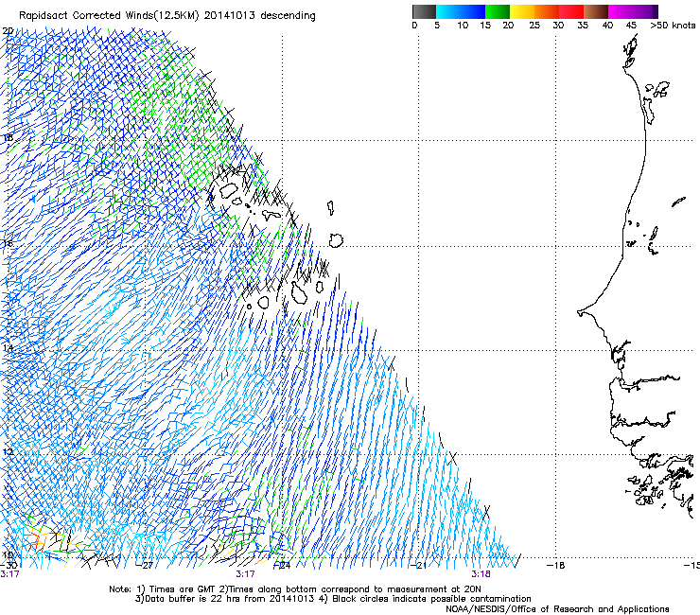Click the latitude label '16' on left axis
The width and height of the screenshot is (700, 615).
tap(8, 243)
